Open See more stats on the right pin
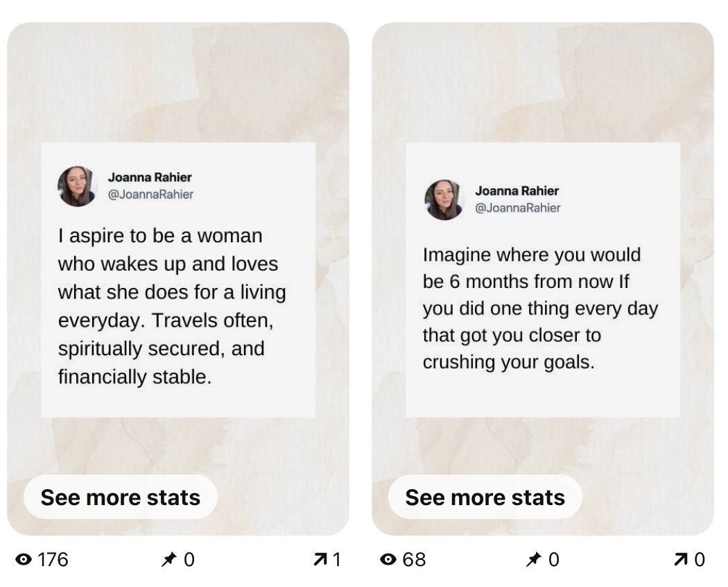 click(x=485, y=497)
